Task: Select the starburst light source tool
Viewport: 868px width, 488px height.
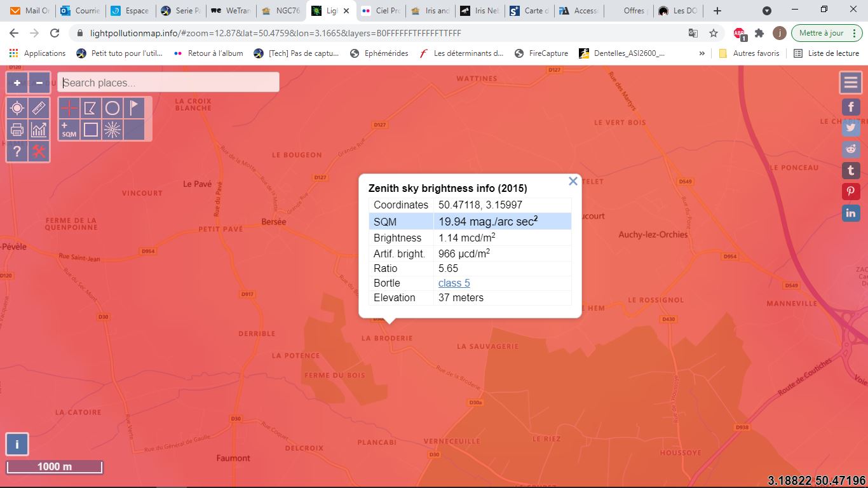Action: [112, 130]
